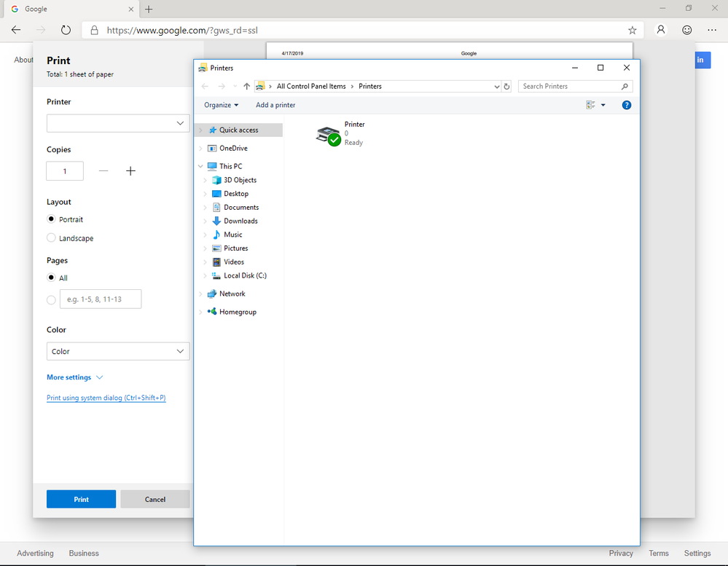Add page to favorites with star icon
The image size is (728, 566).
click(x=632, y=30)
